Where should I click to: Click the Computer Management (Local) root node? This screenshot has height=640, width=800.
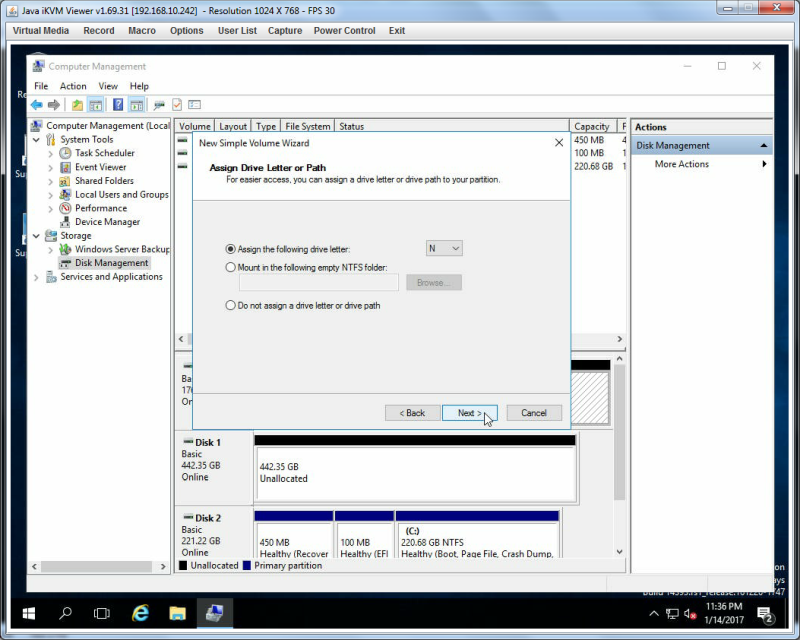point(108,126)
